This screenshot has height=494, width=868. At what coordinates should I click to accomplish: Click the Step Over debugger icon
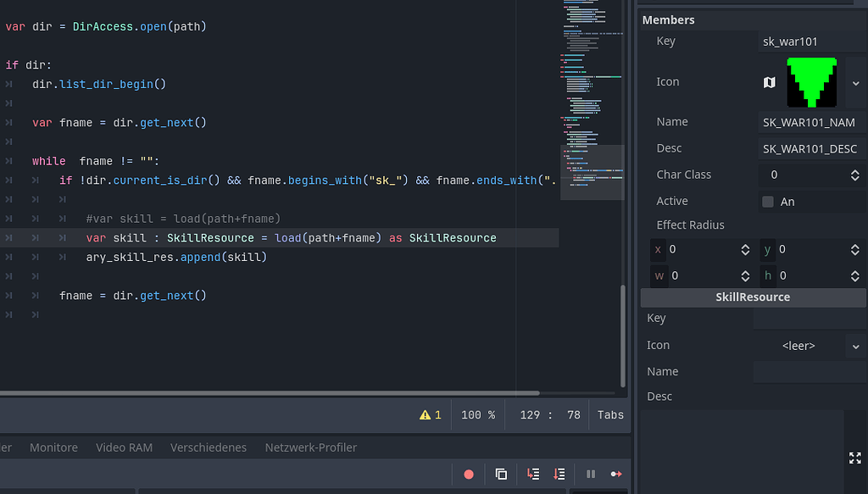pos(559,474)
